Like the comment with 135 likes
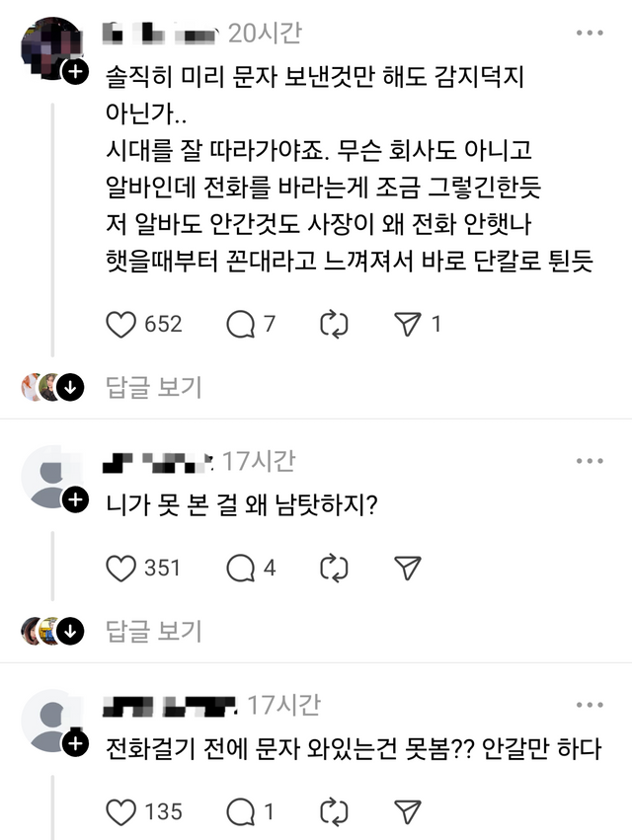 [x=120, y=811]
